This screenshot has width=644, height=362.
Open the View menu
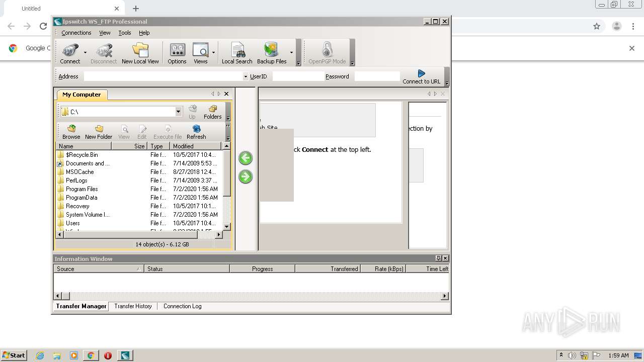pyautogui.click(x=105, y=33)
